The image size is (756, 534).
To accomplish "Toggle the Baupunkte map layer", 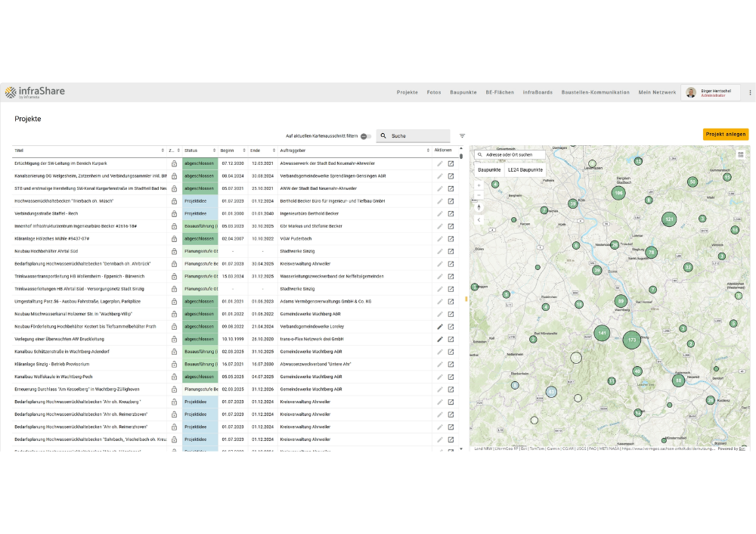I will (x=489, y=169).
